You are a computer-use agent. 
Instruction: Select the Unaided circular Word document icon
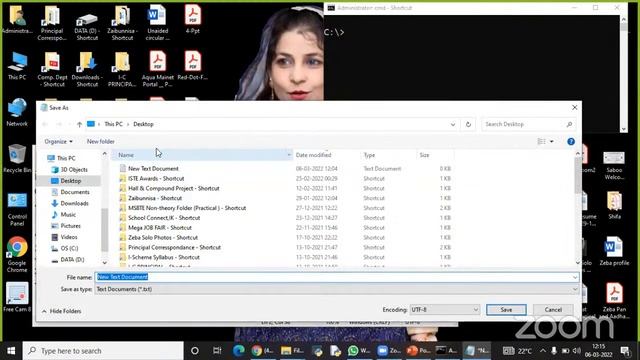pos(158,22)
